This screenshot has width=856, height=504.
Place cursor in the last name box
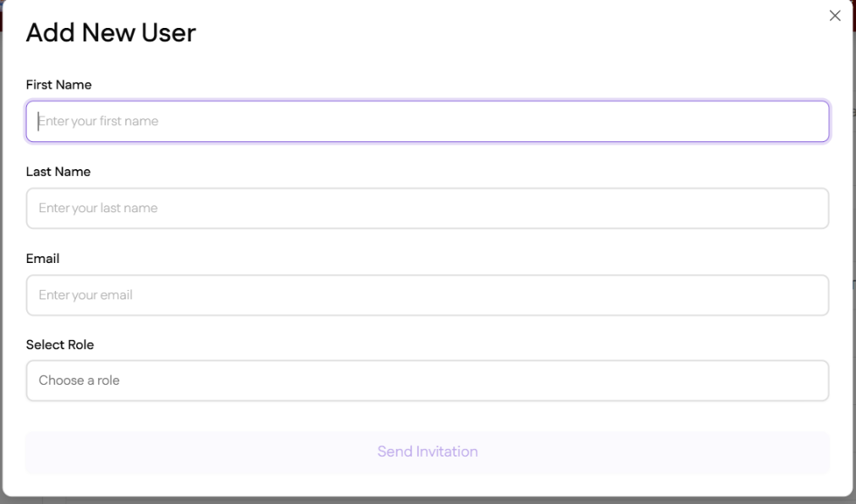(x=427, y=208)
